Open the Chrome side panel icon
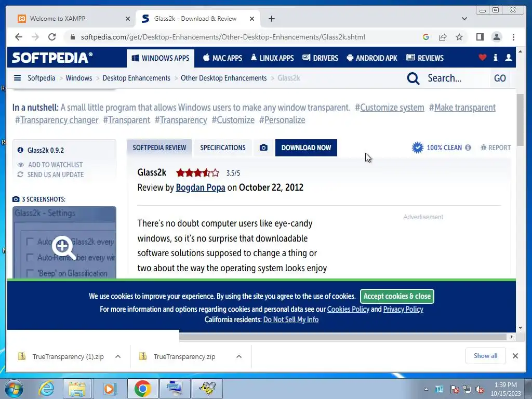This screenshot has width=532, height=399. click(x=480, y=37)
